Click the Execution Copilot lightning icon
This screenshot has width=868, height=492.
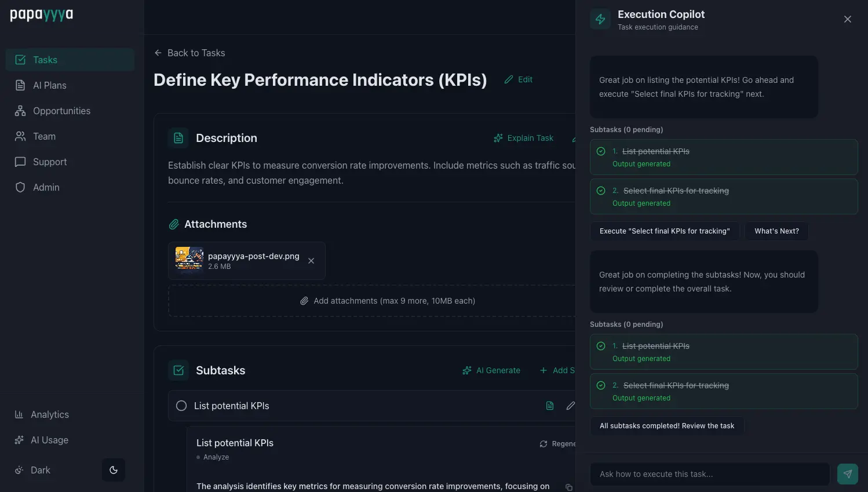click(600, 19)
